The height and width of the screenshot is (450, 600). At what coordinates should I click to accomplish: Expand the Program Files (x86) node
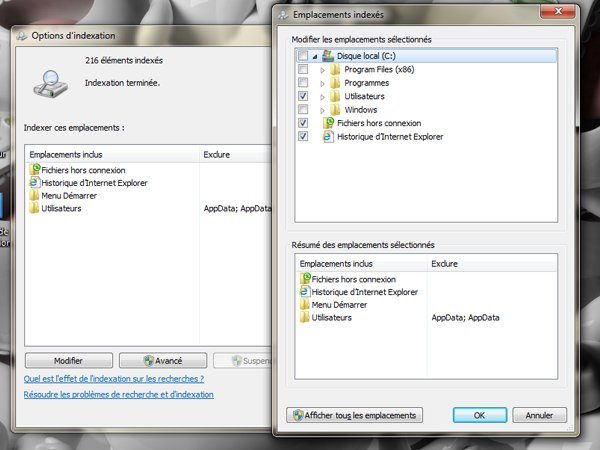tap(322, 70)
